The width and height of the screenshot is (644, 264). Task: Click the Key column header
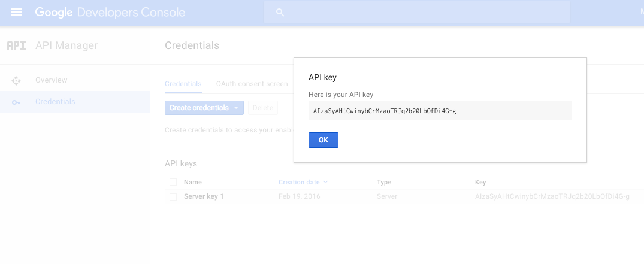click(x=480, y=182)
